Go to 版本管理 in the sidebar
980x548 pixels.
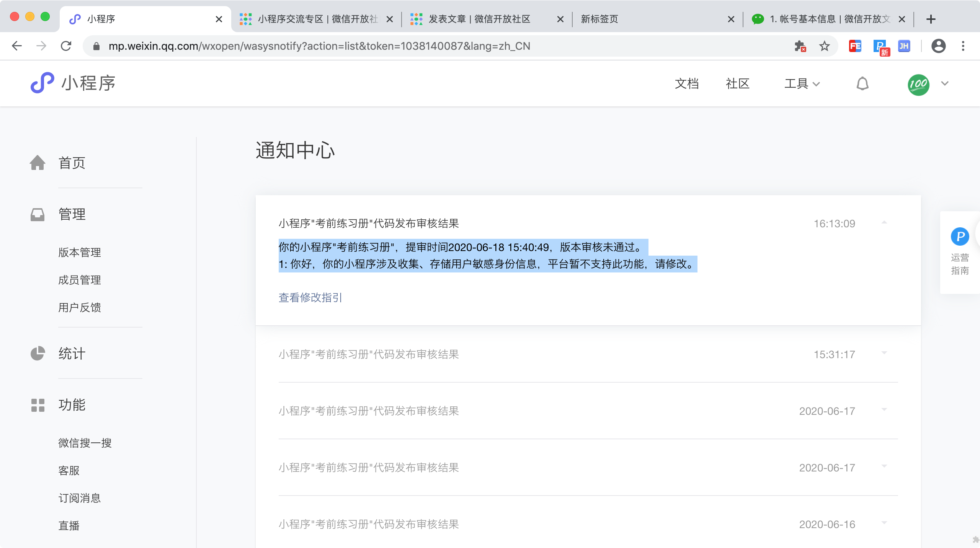[79, 253]
